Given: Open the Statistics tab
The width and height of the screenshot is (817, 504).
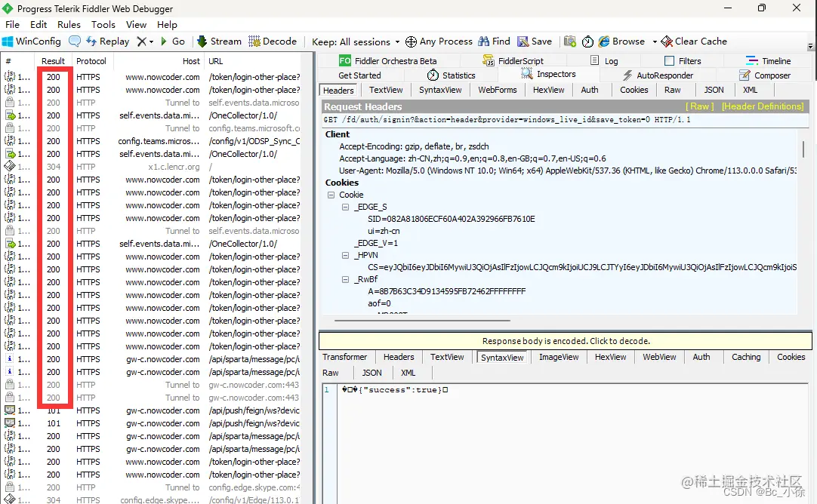Looking at the screenshot, I should pos(452,75).
